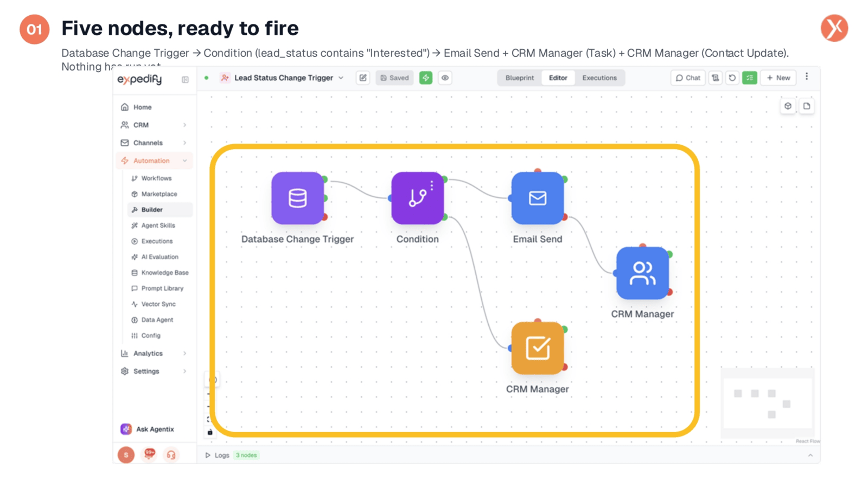Click the green checklist icon
Image resolution: width=868 pixels, height=488 pixels.
750,78
